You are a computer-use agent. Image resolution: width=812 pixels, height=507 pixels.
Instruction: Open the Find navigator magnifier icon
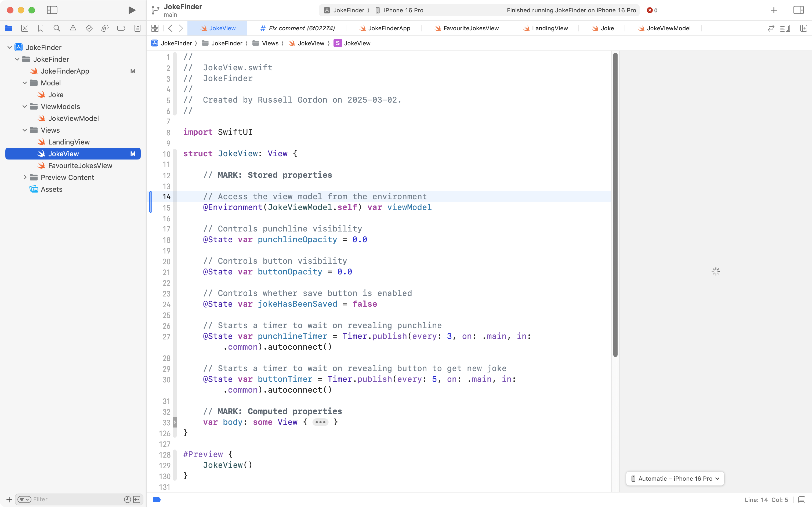coord(57,28)
